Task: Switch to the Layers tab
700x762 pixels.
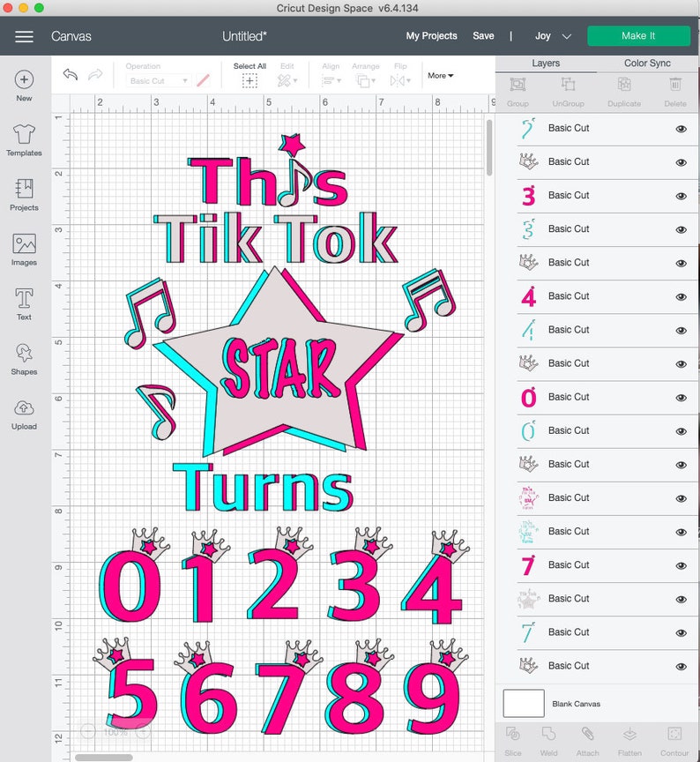Action: pos(546,63)
